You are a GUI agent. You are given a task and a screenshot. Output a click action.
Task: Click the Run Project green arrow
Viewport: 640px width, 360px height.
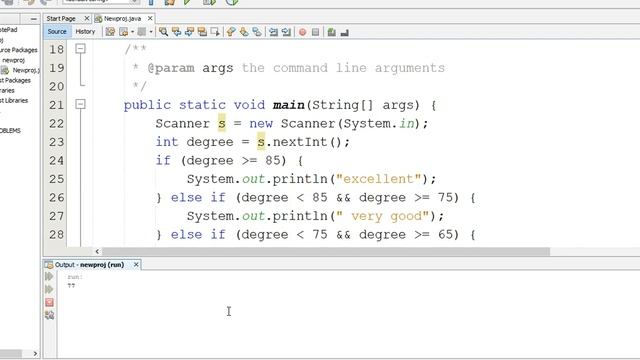coord(187,2)
